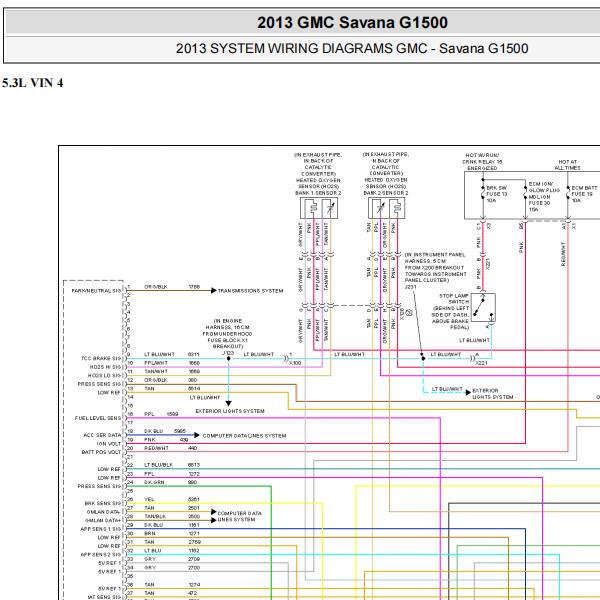Click the '2013 GMC Savana G1500' title
The height and width of the screenshot is (600, 600).
tap(352, 23)
